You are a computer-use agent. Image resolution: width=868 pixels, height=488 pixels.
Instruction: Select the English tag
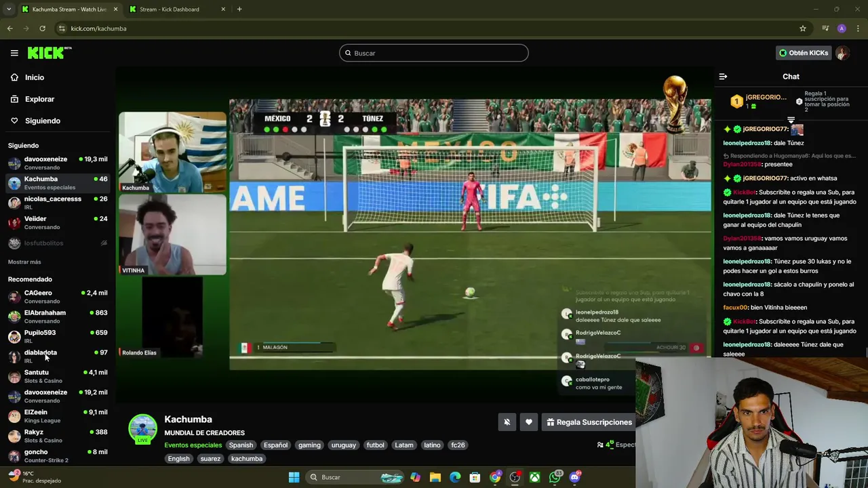tap(179, 459)
